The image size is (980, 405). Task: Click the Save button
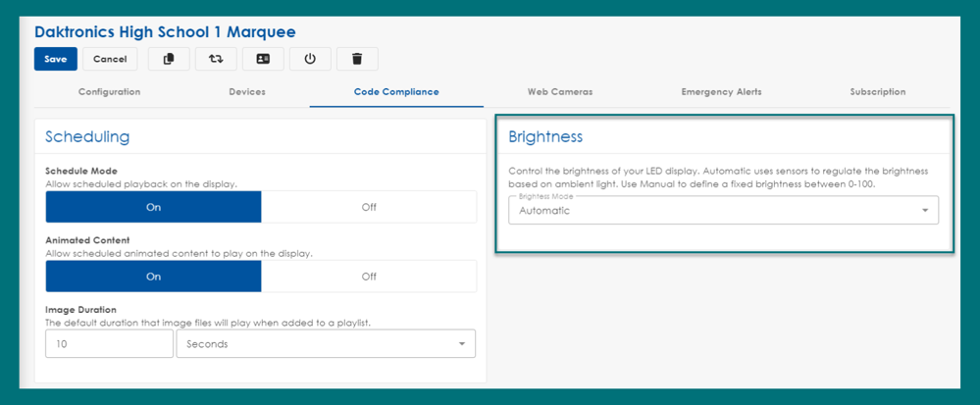(x=56, y=59)
